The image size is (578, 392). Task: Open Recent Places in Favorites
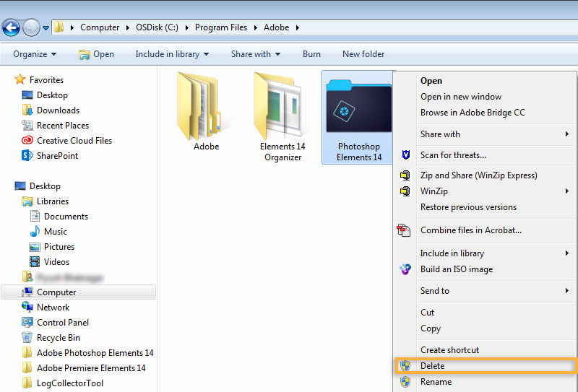coord(56,126)
